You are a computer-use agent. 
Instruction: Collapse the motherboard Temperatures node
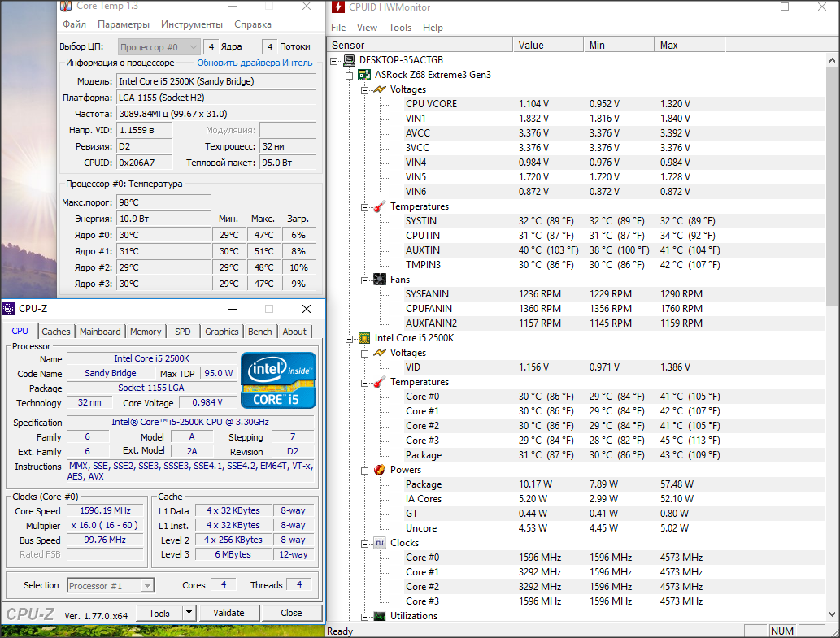pyautogui.click(x=364, y=207)
